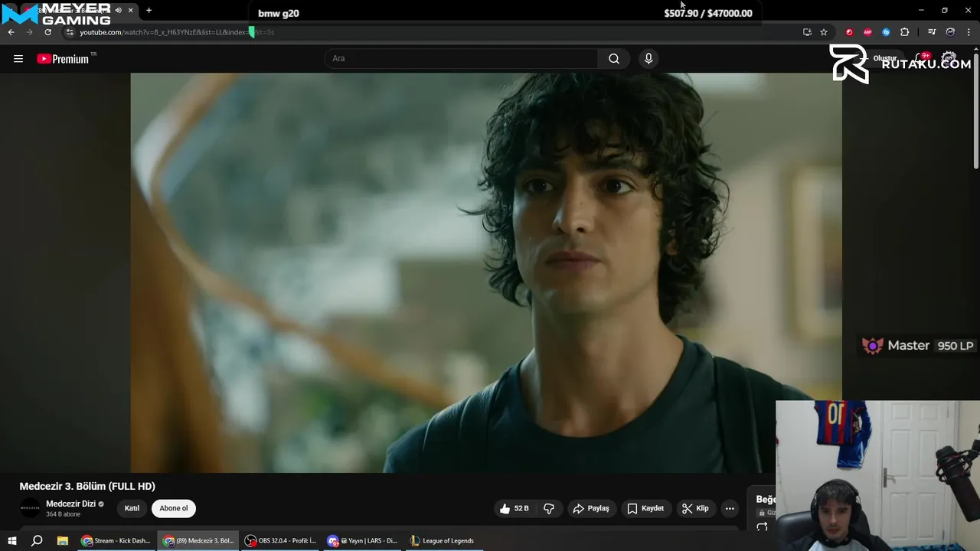Subscribe with 'Abone ol' button
This screenshot has width=980, height=551.
pyautogui.click(x=174, y=508)
